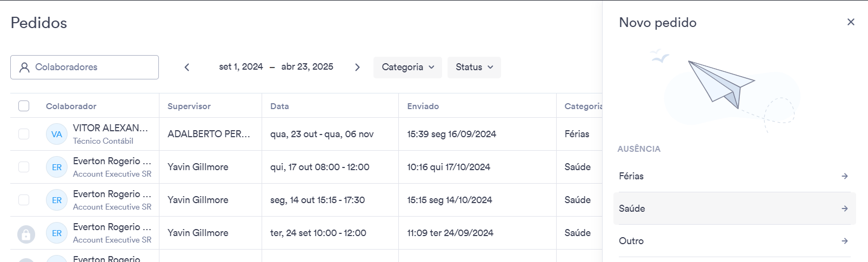Click arrow icon next to Férias
868x262 pixels.
coord(845,176)
